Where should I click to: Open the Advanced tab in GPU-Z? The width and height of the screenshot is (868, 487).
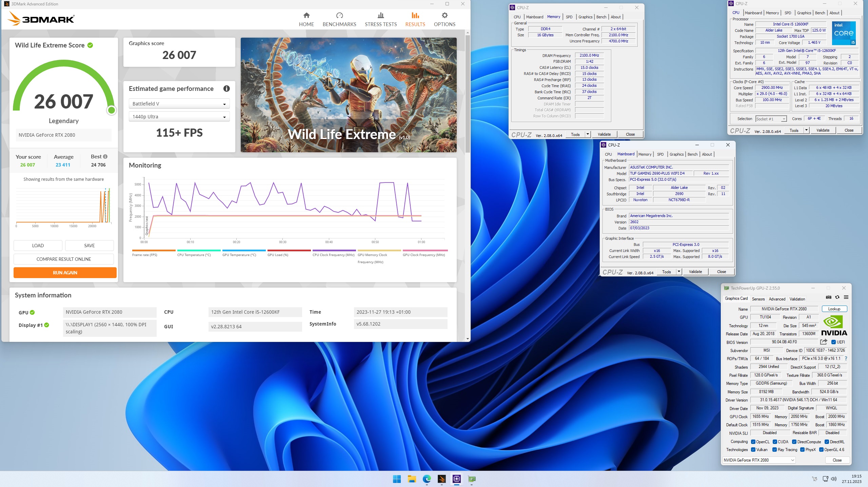[x=777, y=299]
